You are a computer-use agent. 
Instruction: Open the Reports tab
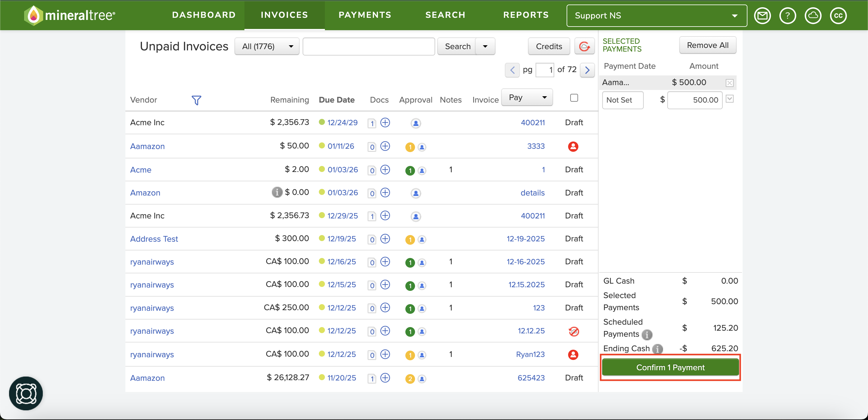click(x=526, y=15)
